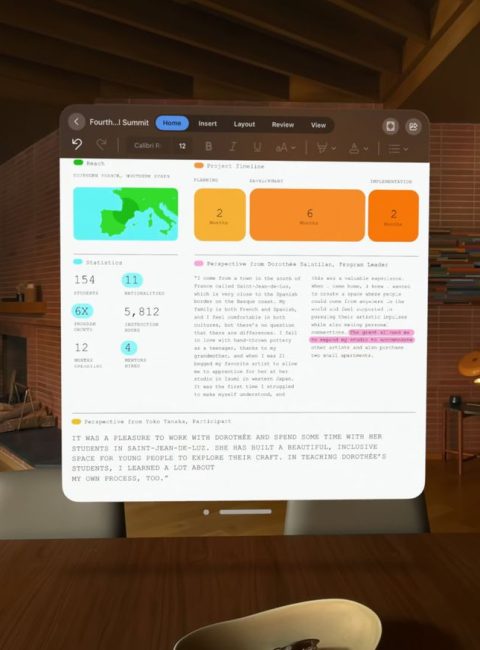Click the Calibri font name field
Image resolution: width=480 pixels, height=650 pixels.
click(x=147, y=146)
